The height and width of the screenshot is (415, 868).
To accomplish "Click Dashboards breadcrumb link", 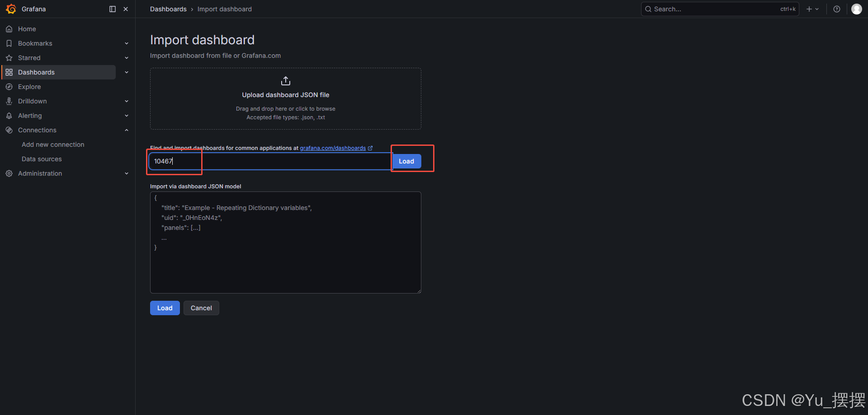I will (x=168, y=9).
